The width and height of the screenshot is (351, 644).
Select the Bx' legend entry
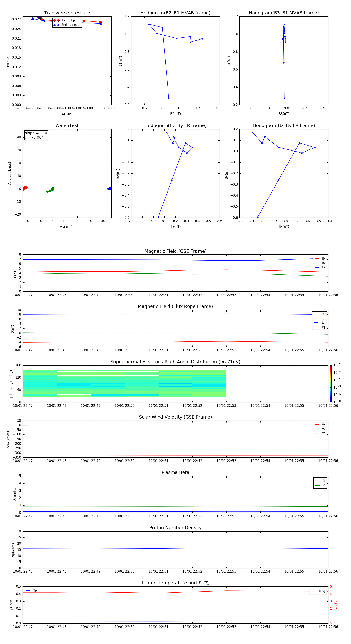tap(320, 314)
